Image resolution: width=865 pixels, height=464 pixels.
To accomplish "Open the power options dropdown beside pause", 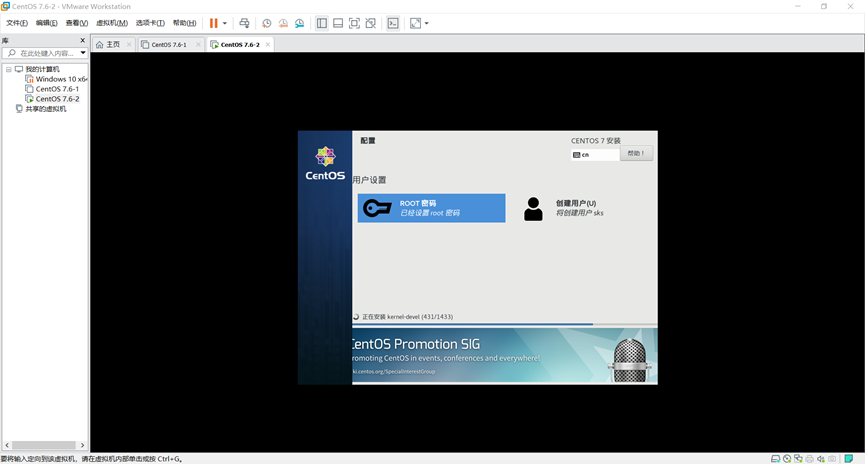I will (225, 23).
